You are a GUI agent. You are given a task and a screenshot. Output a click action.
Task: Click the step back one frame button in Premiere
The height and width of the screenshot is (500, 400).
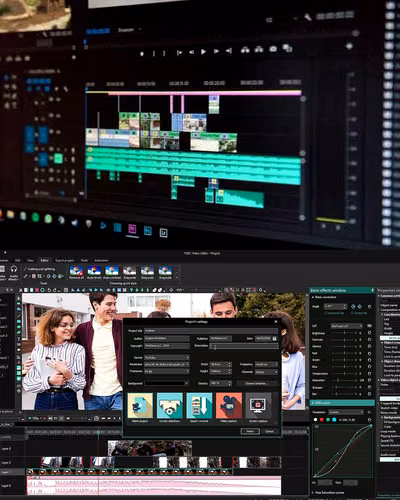click(x=191, y=52)
